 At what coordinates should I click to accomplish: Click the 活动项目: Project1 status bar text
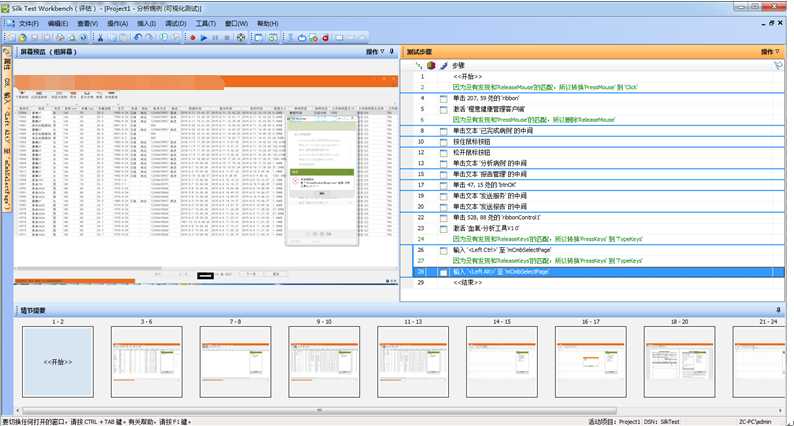614,421
